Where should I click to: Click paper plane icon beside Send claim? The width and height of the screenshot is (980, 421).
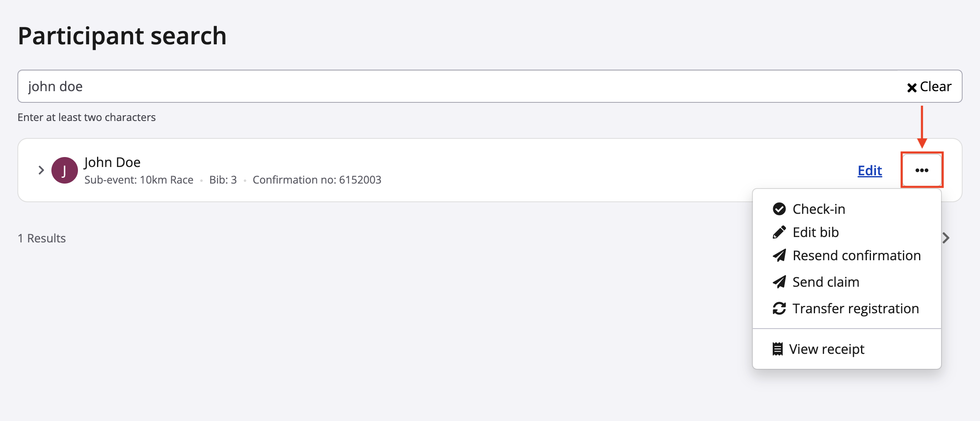pyautogui.click(x=779, y=282)
